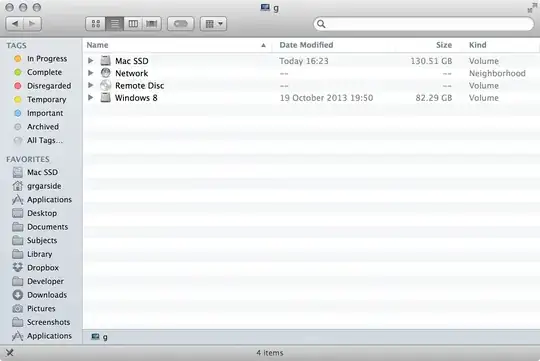The width and height of the screenshot is (540, 361).
Task: Switch to Cover Flow view
Action: (152, 24)
